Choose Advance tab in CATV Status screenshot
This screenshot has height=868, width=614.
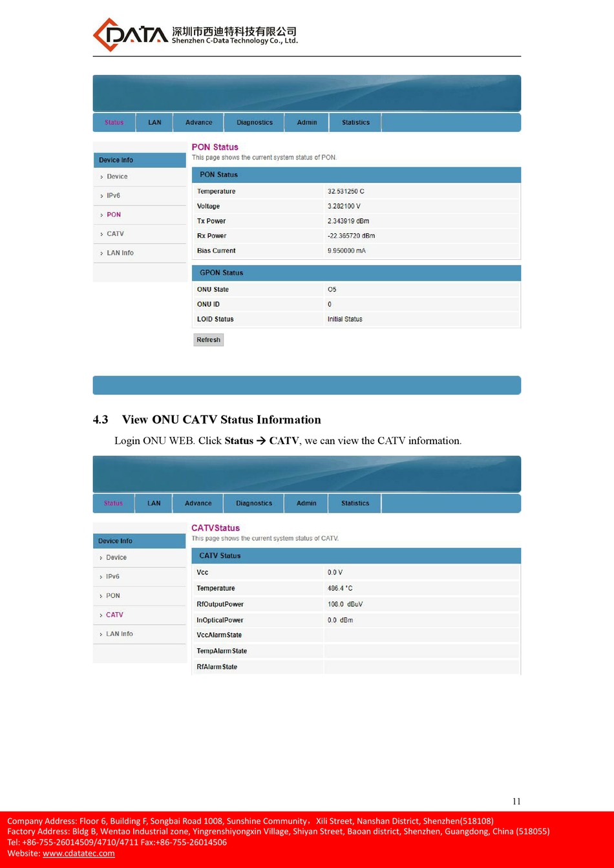(198, 503)
